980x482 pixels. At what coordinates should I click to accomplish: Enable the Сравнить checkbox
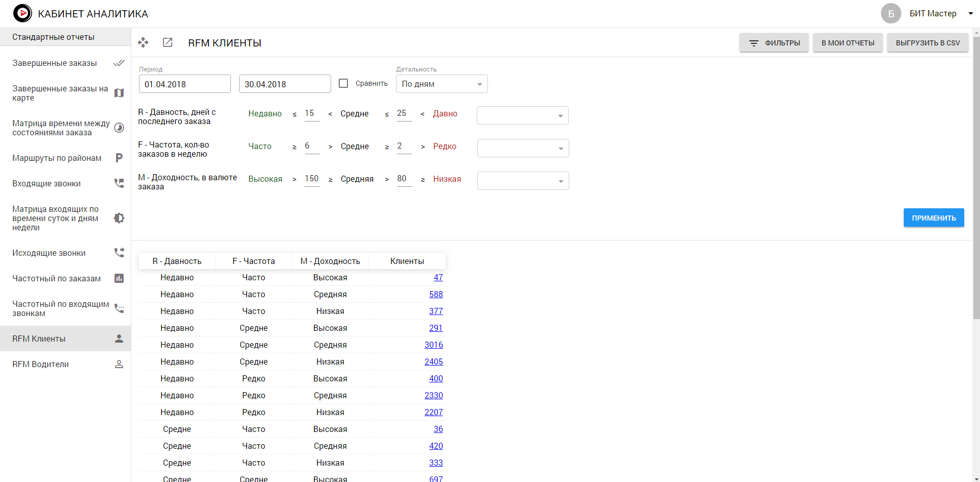343,83
